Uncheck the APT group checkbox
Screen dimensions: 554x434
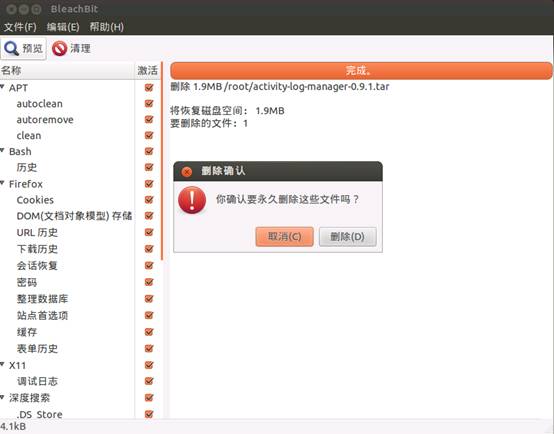pyautogui.click(x=149, y=87)
